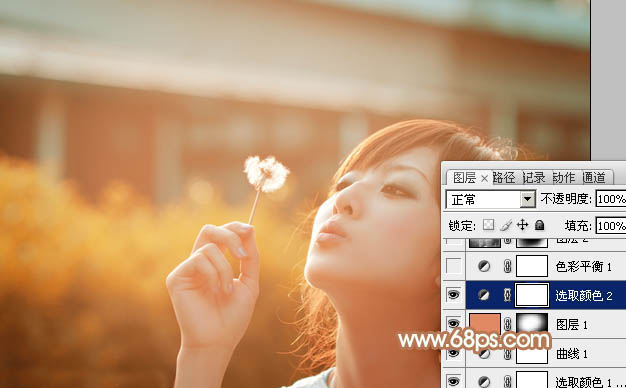This screenshot has height=388, width=626.
Task: Select the 选取颜色 2 layer mask thumbnail
Action: coord(532,295)
